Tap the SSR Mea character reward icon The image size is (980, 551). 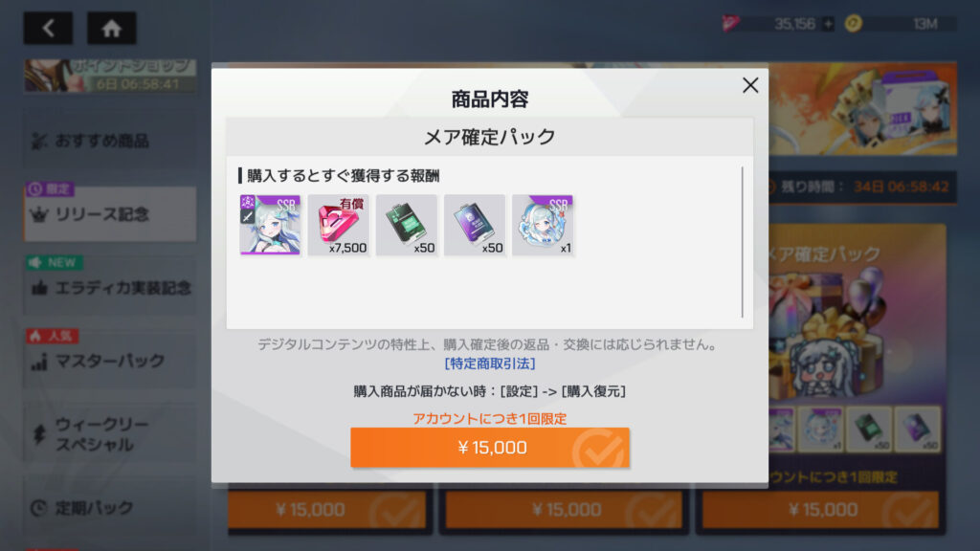pos(270,224)
